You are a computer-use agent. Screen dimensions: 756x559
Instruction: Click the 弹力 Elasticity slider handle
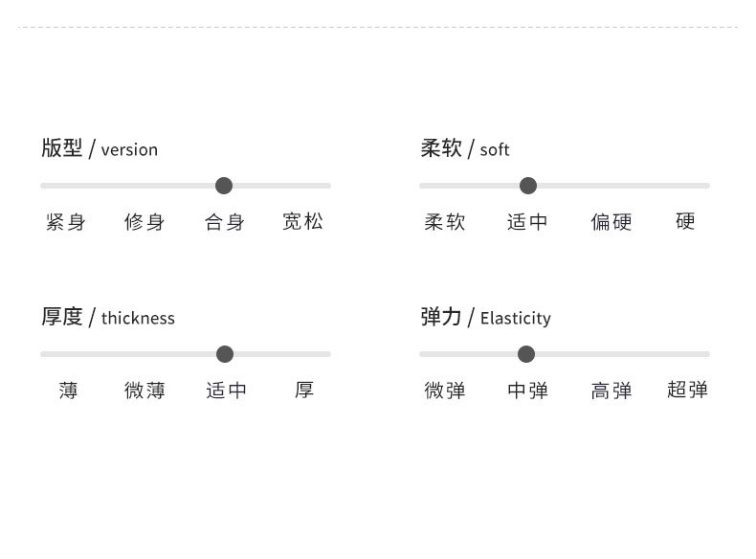(x=526, y=354)
